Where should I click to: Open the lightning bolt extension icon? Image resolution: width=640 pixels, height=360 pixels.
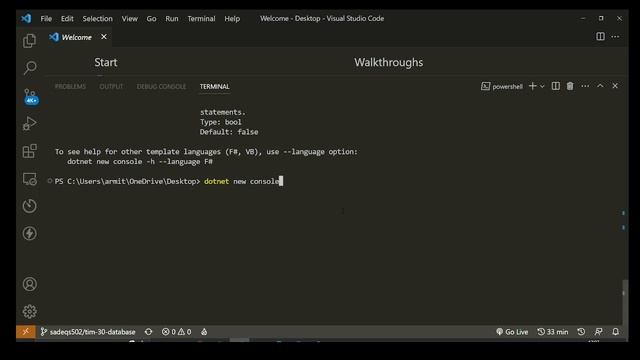29,233
